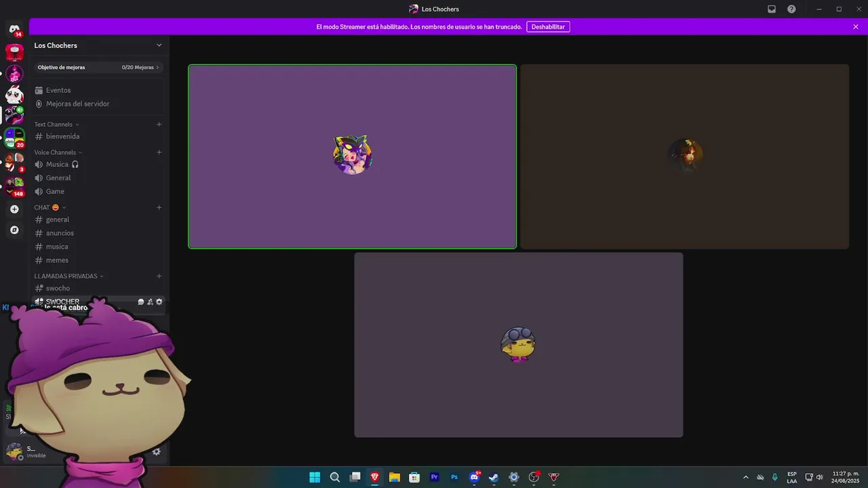This screenshot has width=868, height=488.
Task: Open the clock showing 11:27 p. m.
Action: [x=845, y=477]
